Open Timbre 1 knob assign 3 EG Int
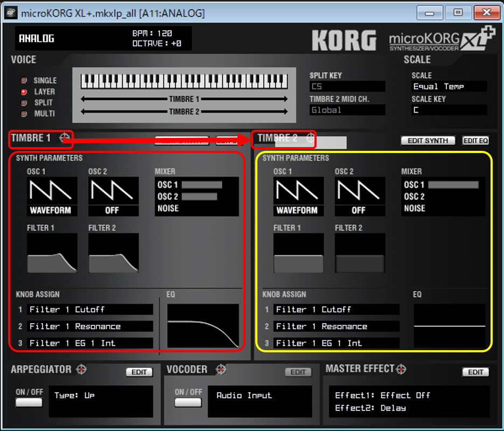Screen dimensions: 504x431 pyautogui.click(x=90, y=343)
